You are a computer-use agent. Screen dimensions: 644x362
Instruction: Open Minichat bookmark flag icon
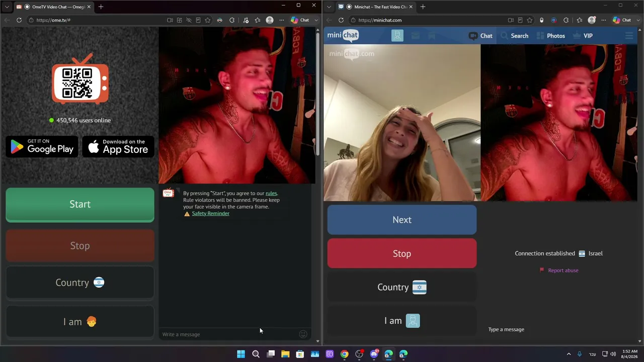point(431,36)
